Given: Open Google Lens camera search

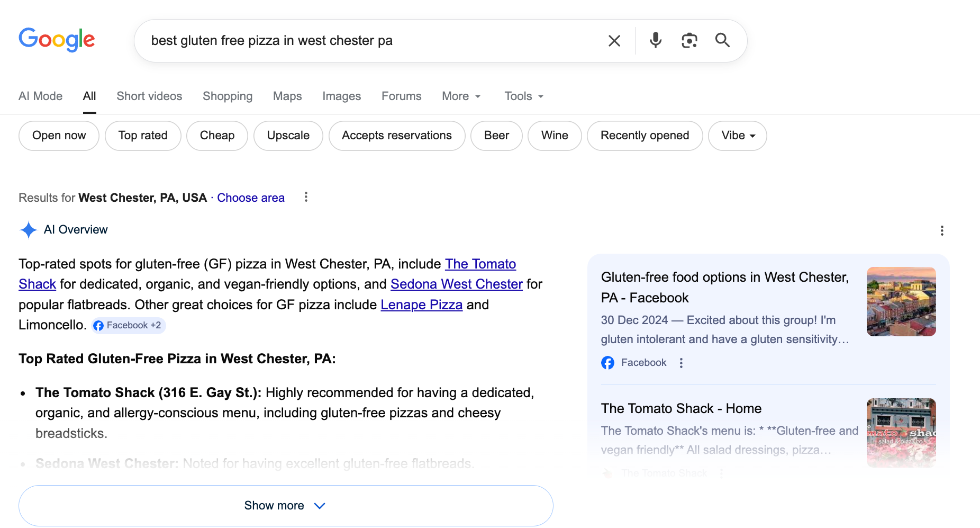Looking at the screenshot, I should point(689,40).
